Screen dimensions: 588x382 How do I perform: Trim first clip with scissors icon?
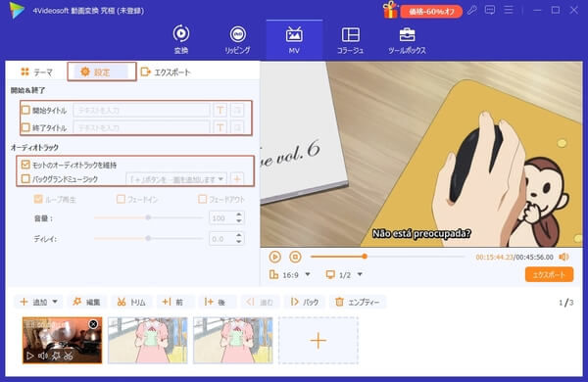(x=68, y=356)
